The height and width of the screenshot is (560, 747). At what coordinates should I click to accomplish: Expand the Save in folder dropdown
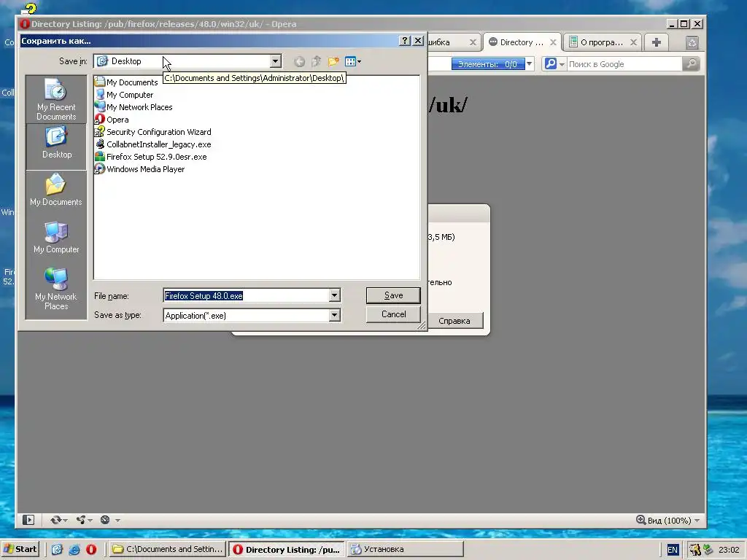(275, 61)
